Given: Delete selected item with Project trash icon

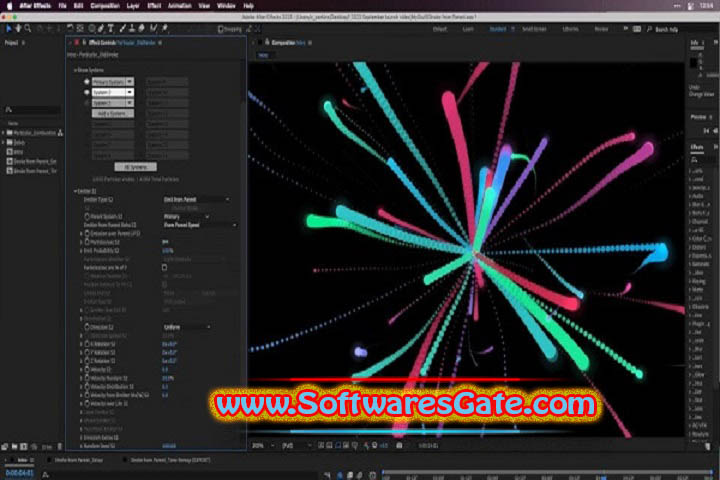Looking at the screenshot, I should 59,446.
